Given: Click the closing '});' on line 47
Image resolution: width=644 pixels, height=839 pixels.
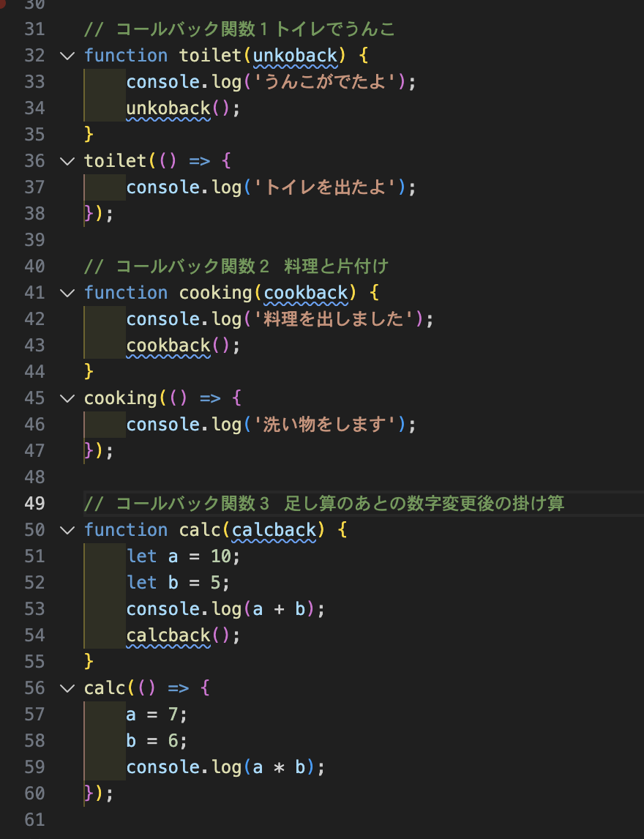Looking at the screenshot, I should coord(99,451).
